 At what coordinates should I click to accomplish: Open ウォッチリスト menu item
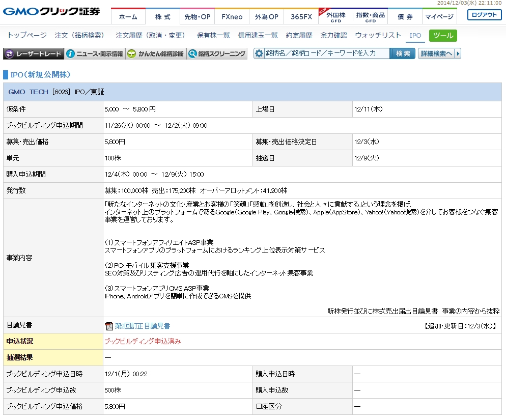[x=378, y=36]
